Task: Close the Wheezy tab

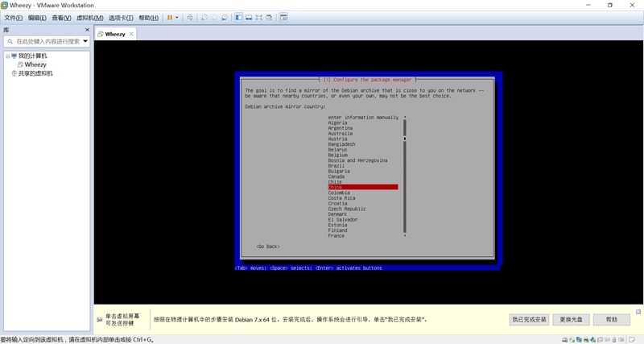Action: pyautogui.click(x=131, y=34)
